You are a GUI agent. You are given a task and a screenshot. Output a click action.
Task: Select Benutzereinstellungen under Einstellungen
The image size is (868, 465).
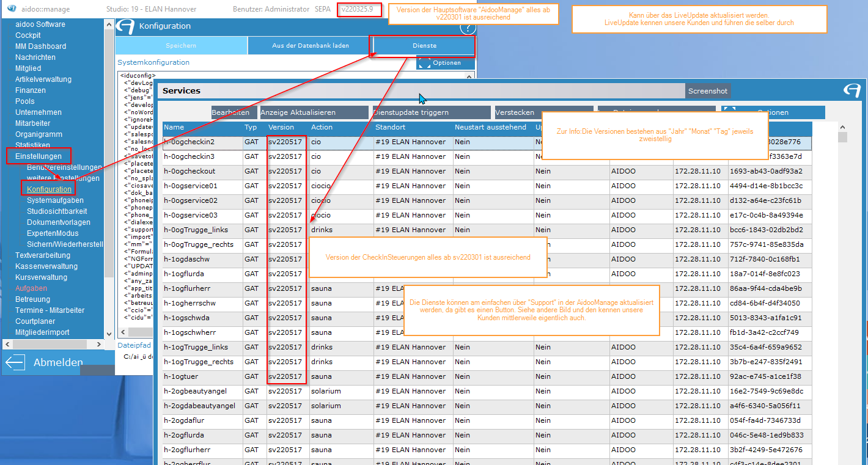(x=64, y=167)
